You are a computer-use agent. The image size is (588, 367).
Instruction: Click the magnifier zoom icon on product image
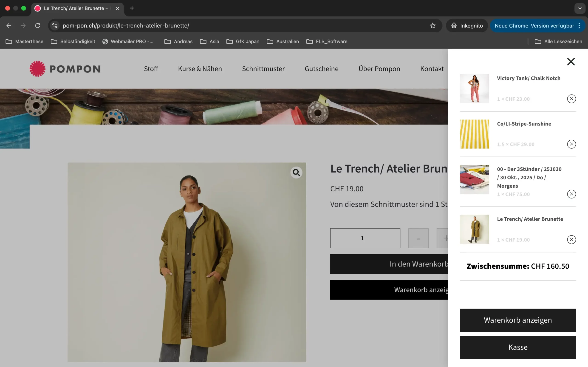[296, 172]
